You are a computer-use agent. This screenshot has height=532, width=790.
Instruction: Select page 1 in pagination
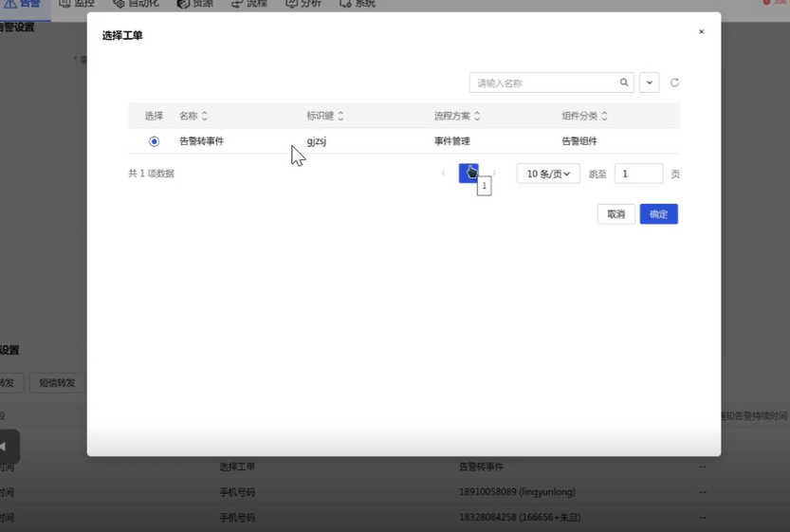click(468, 174)
